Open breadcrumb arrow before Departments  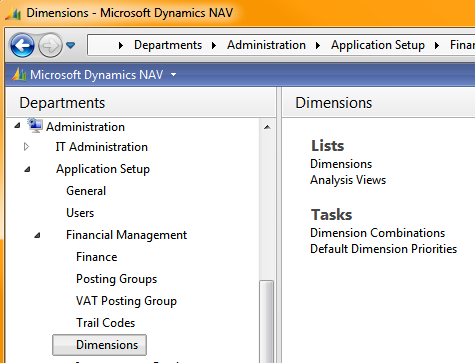(x=121, y=45)
